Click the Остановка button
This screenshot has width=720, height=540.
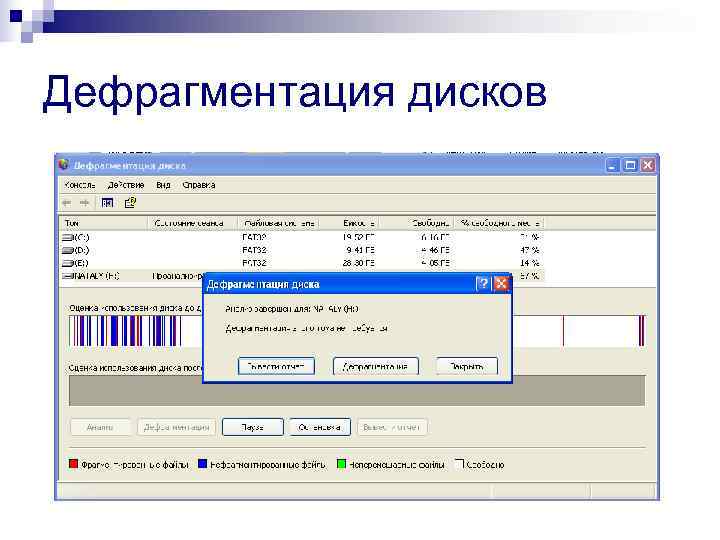[x=320, y=427]
